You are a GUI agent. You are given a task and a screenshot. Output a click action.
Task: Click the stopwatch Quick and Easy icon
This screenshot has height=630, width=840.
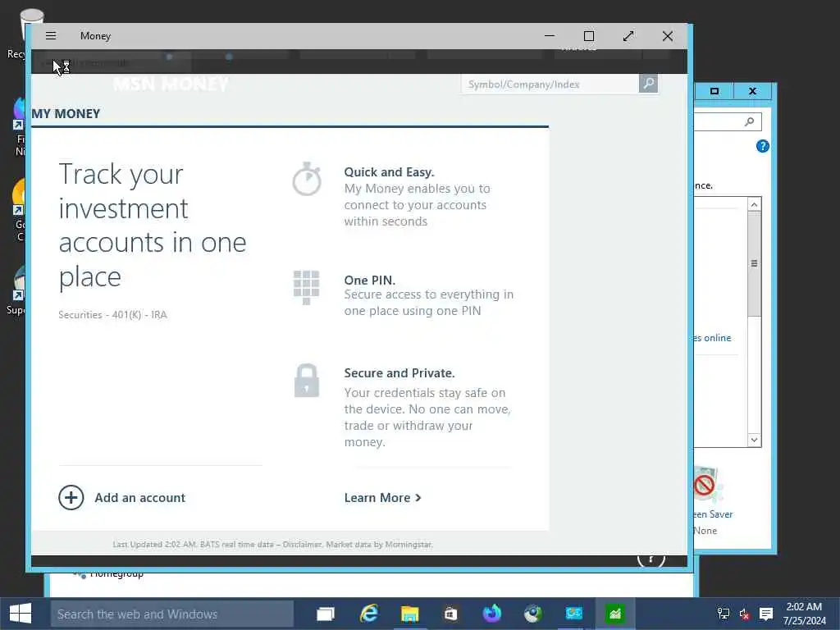point(307,179)
